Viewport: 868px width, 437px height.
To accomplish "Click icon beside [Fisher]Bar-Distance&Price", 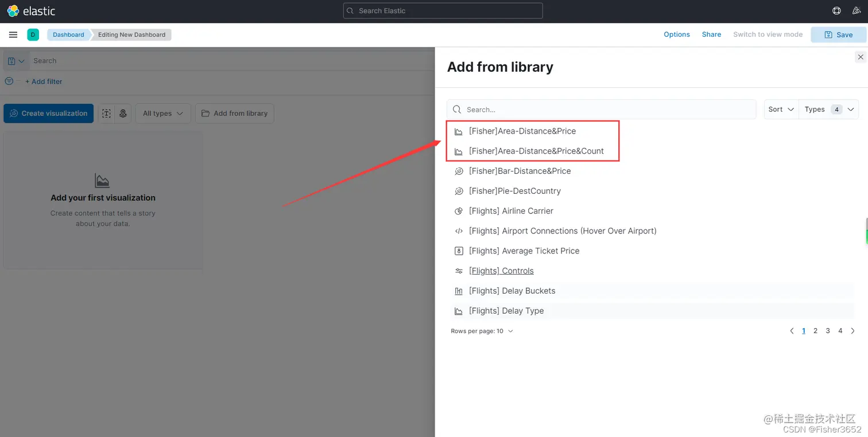I will (459, 171).
